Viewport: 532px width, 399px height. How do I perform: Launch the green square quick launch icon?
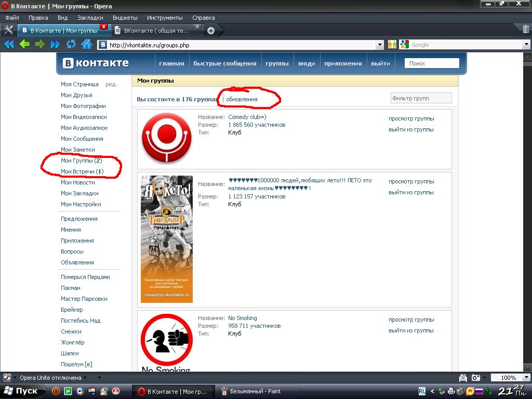[x=68, y=391]
